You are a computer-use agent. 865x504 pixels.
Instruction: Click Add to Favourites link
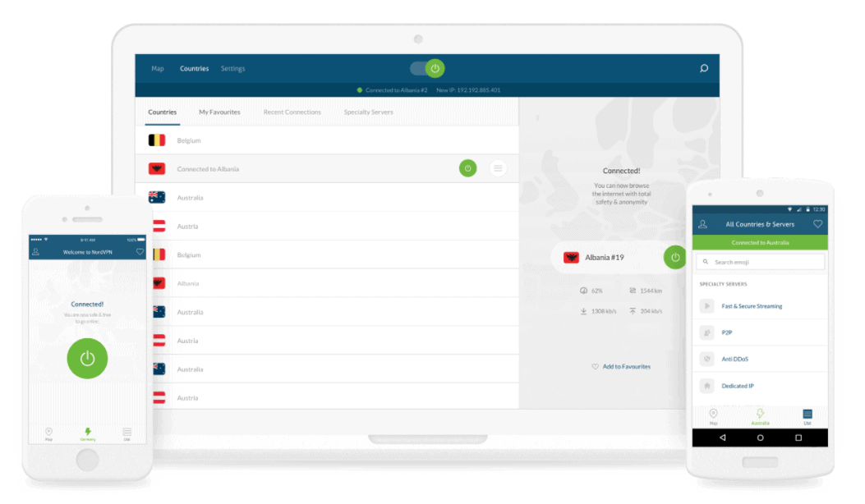click(621, 367)
